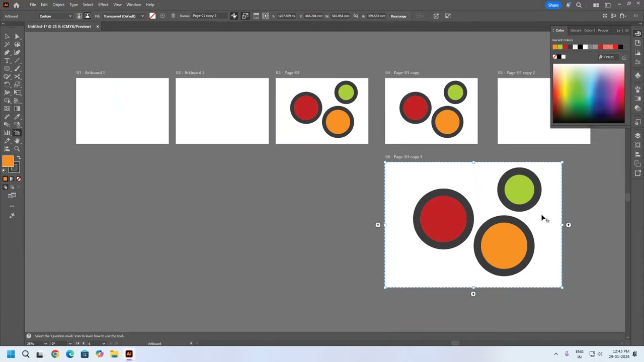The image size is (644, 362).
Task: Open the Asset Export panel icon
Action: 638,173
